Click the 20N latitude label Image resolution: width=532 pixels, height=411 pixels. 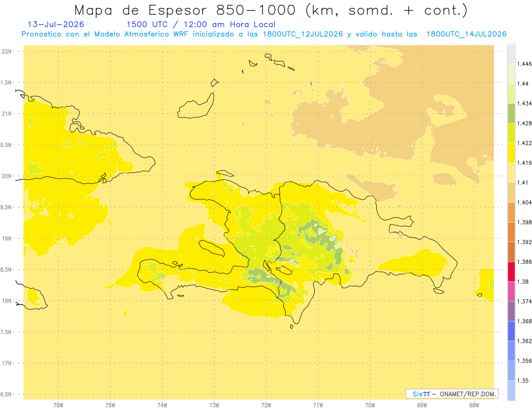7,176
